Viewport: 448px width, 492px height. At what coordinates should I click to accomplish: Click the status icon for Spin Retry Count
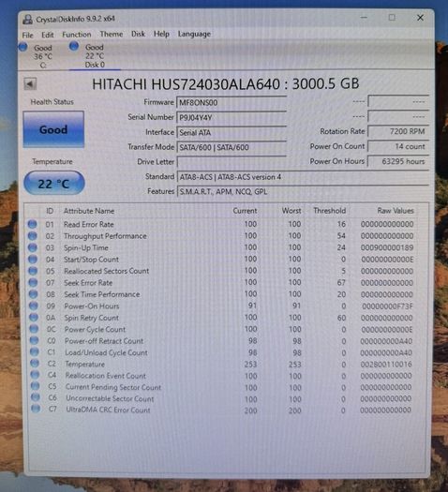[34, 318]
